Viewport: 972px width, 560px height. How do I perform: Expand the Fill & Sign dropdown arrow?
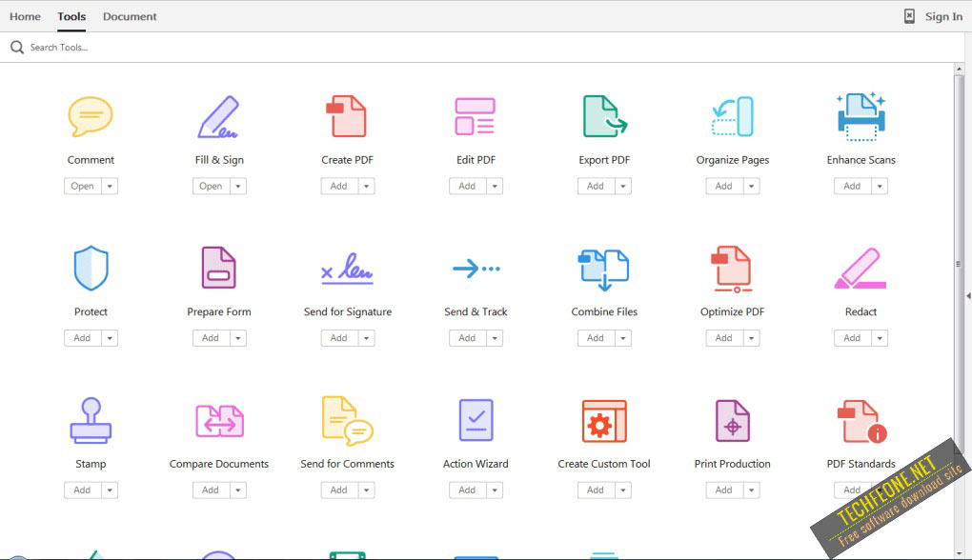pos(238,186)
